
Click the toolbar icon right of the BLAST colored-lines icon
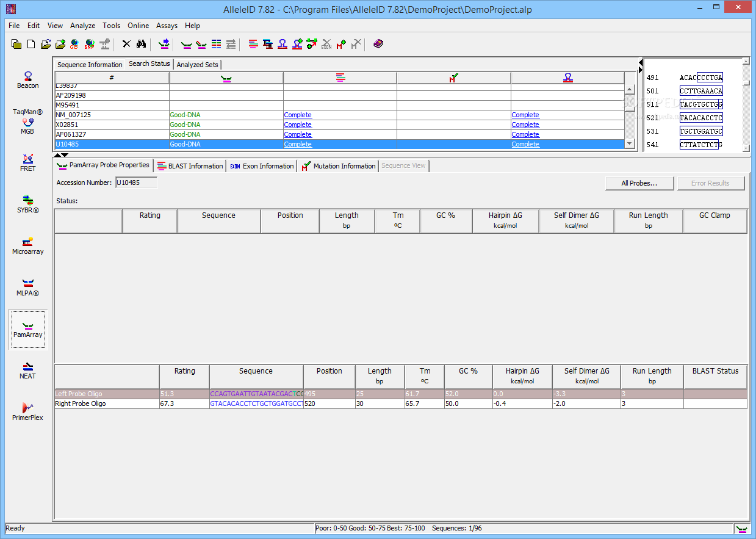click(268, 44)
